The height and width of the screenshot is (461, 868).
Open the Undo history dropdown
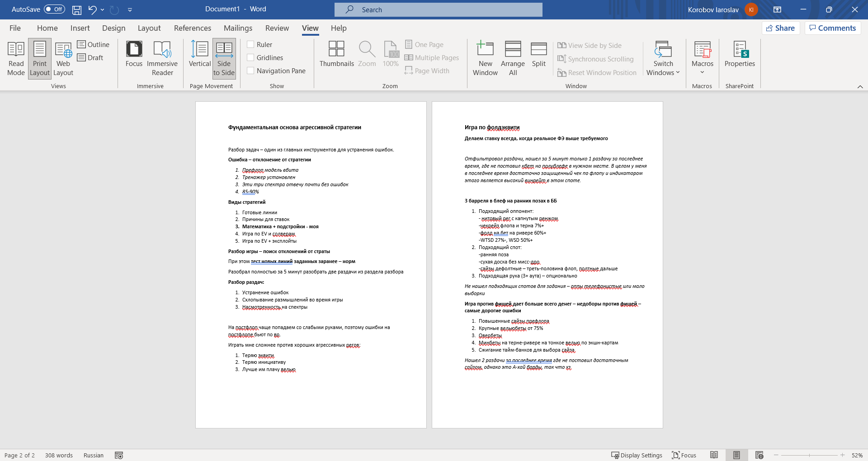click(103, 9)
